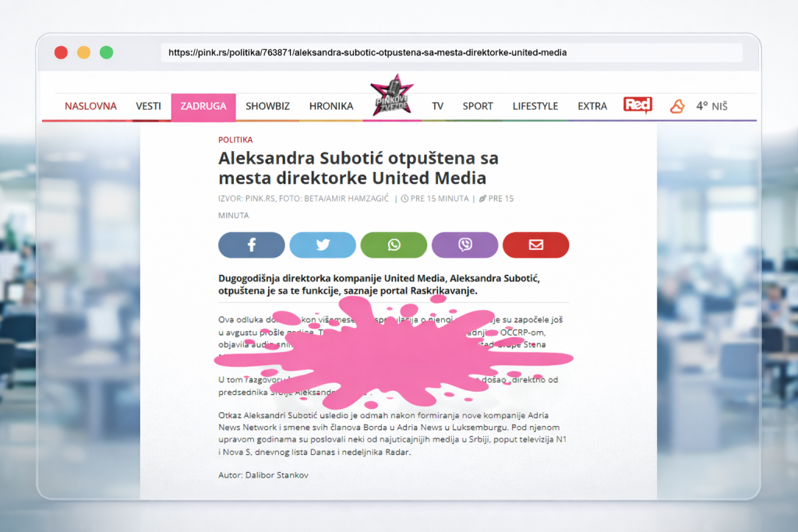
Task: Open the Lifestyle menu item
Action: (x=535, y=106)
